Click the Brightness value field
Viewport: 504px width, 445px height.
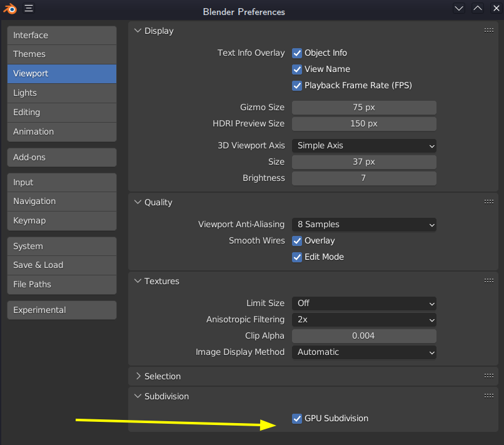(x=364, y=178)
